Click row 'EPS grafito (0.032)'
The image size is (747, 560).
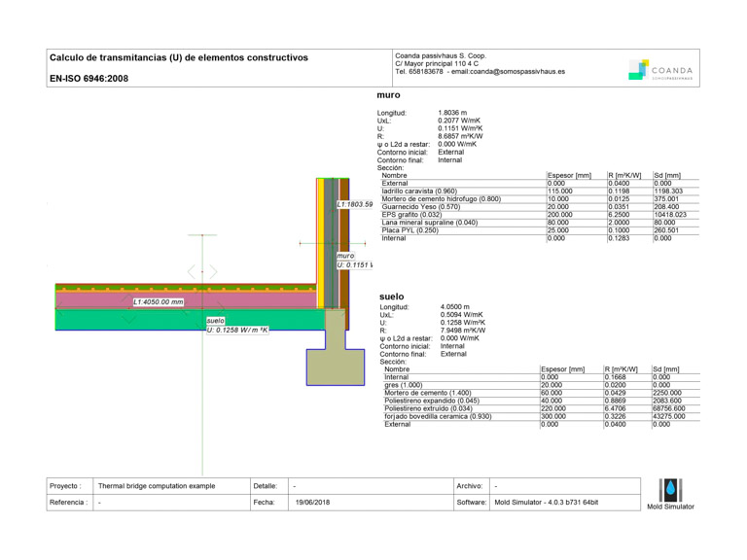[539, 215]
